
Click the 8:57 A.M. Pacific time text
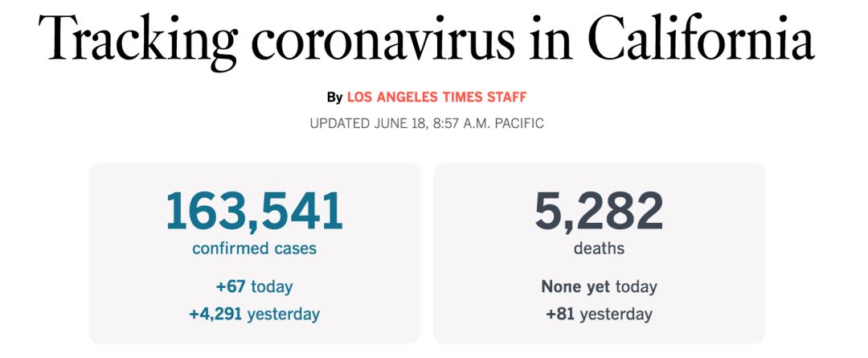coord(489,123)
